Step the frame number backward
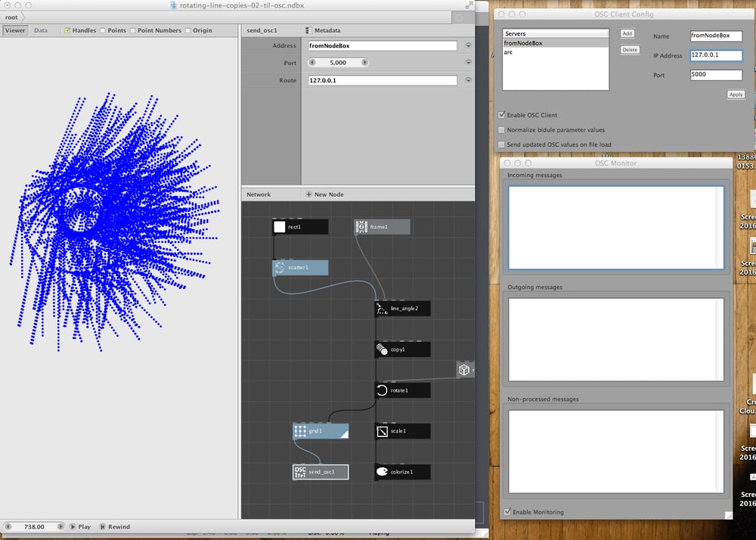Screen dimensions: 756x540 coord(8,526)
